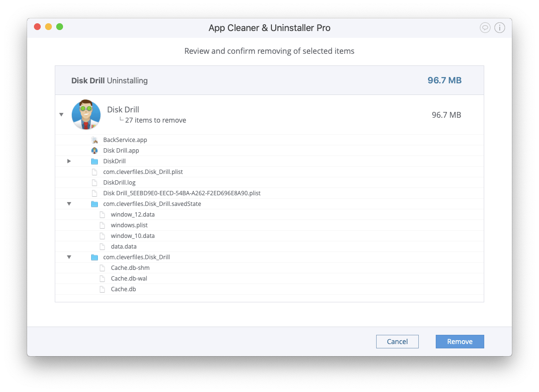Select the DiskDrill folder name
This screenshot has height=392, width=539.
point(114,161)
